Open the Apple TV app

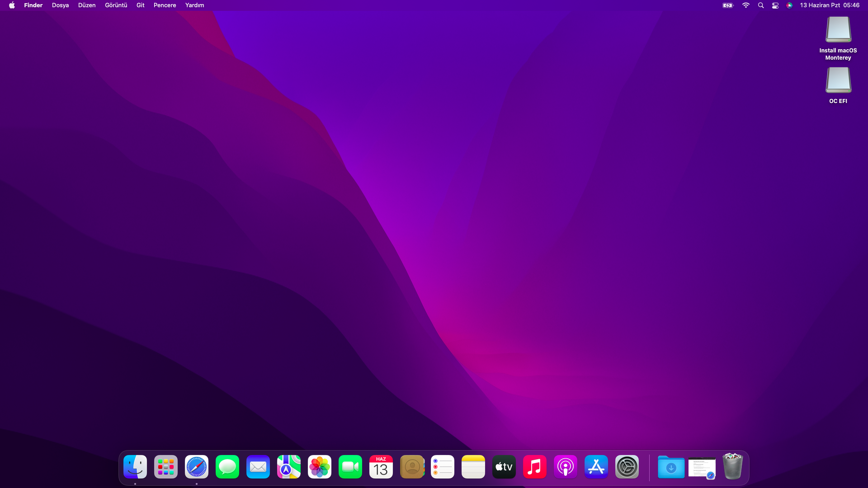tap(504, 467)
